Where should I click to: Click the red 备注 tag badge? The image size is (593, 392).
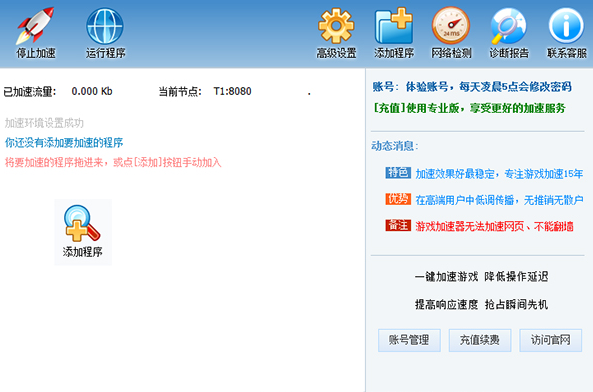coord(398,225)
